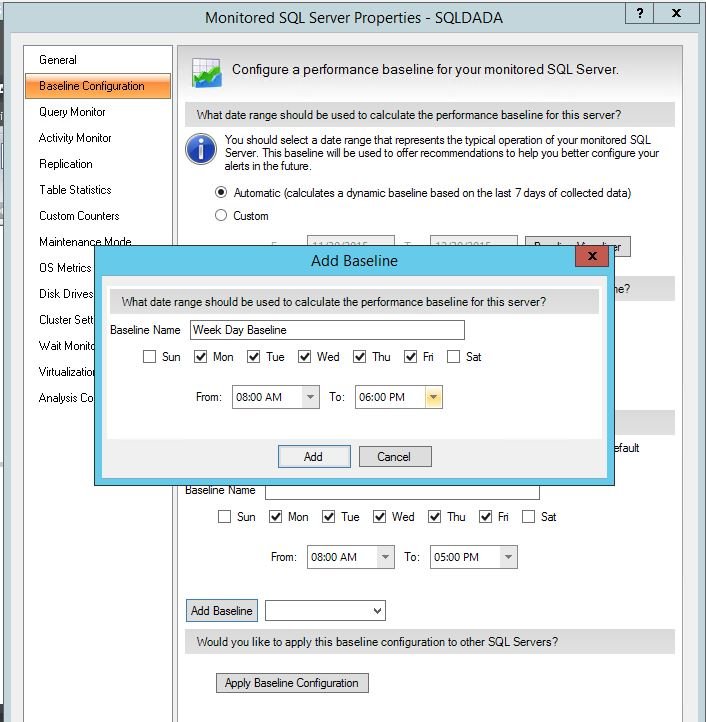Click the Add Baseline button
The height and width of the screenshot is (722, 706).
click(222, 611)
